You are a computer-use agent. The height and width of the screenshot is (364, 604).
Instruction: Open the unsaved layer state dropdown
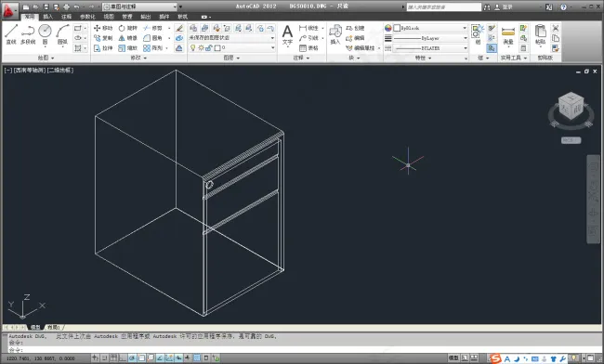[231, 38]
